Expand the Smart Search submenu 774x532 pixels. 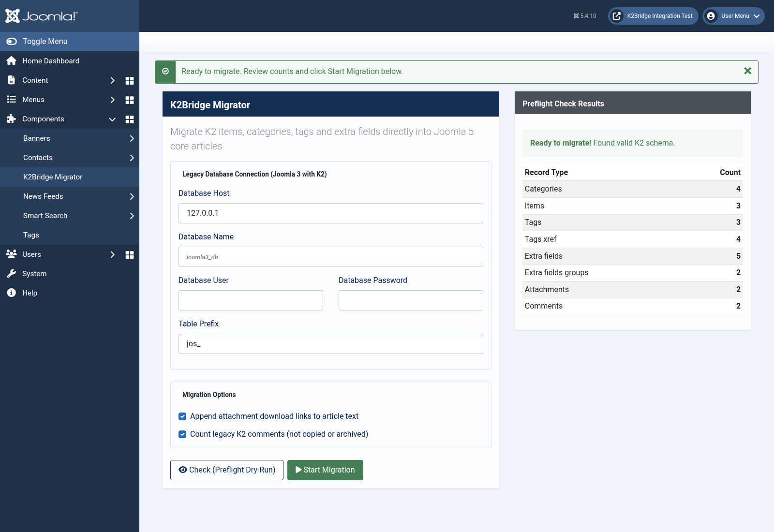point(132,216)
